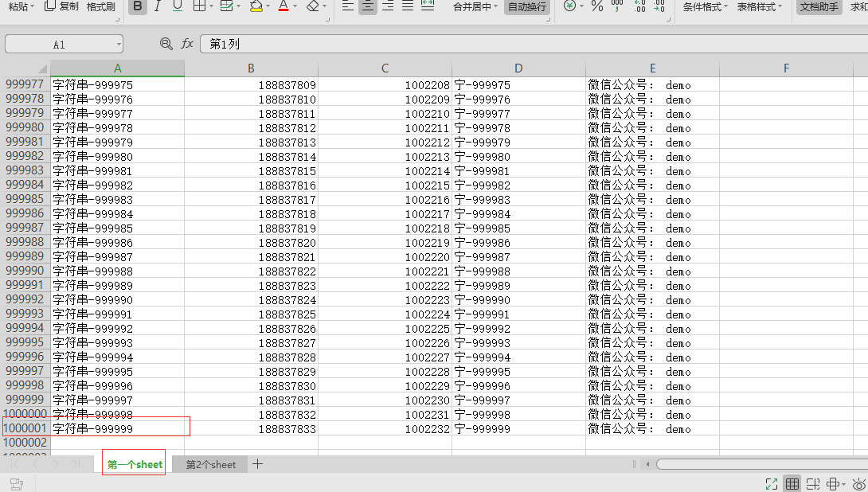Click the Name Box showing A1
The width and height of the screenshot is (868, 492).
pyautogui.click(x=59, y=45)
